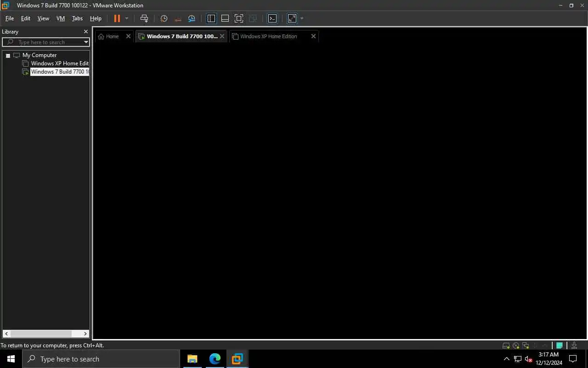Viewport: 588px width, 368px height.
Task: Click the Windows taskbar search box
Action: (x=101, y=359)
